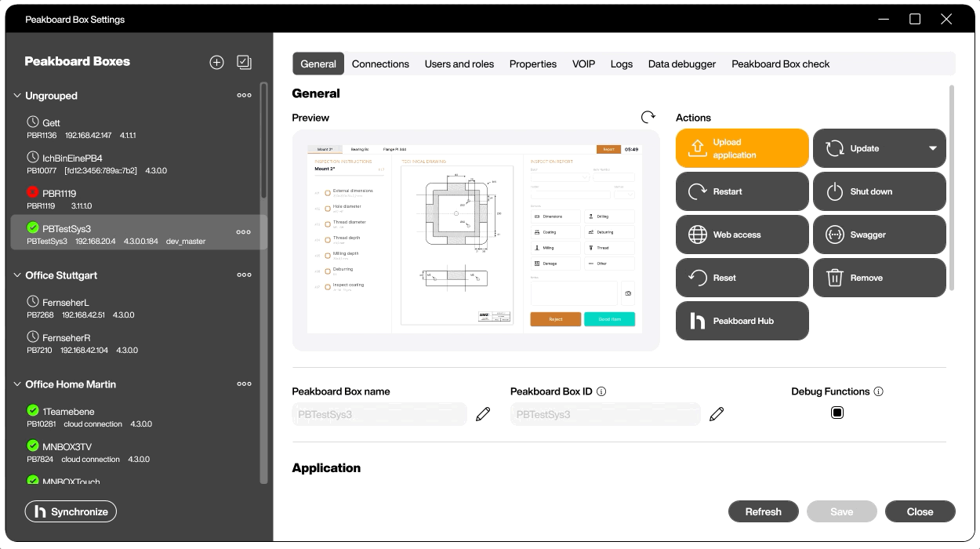Viewport: 980px width, 549px height.
Task: Select the FernseherL box entry
Action: 138,308
